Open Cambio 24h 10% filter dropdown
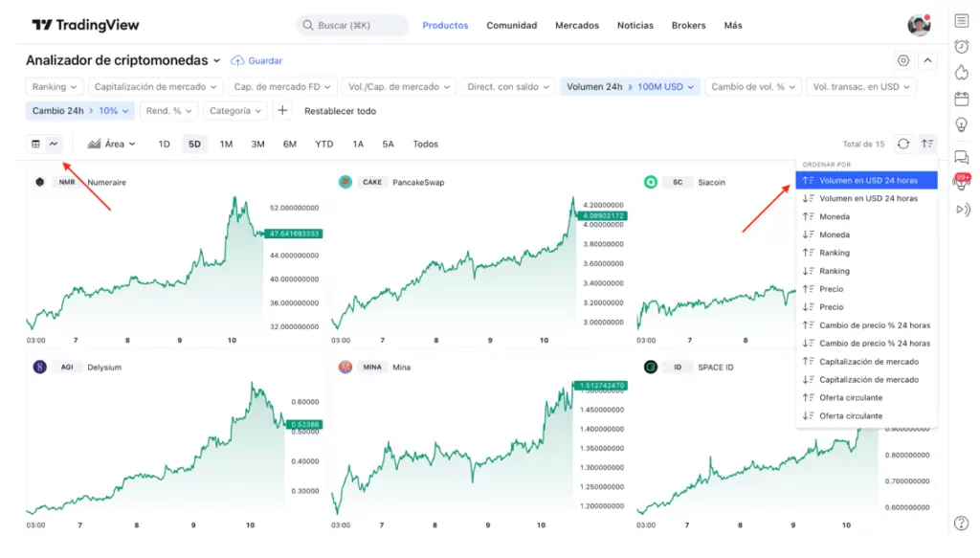 [x=80, y=111]
